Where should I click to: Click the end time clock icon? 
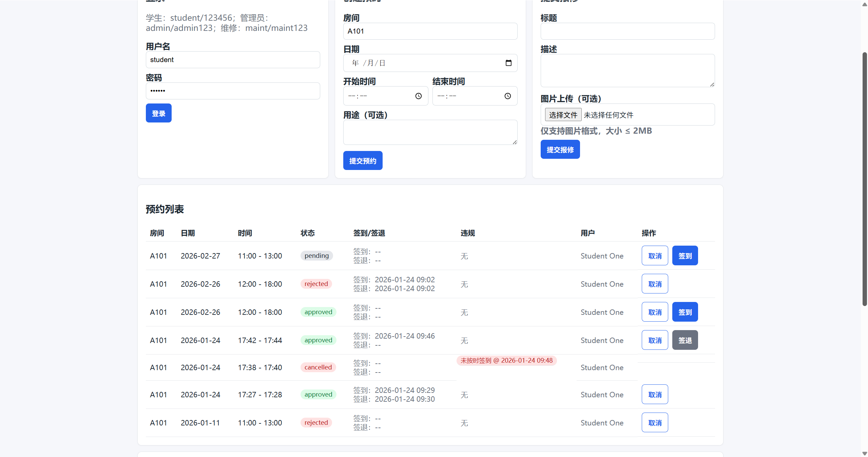pos(507,96)
